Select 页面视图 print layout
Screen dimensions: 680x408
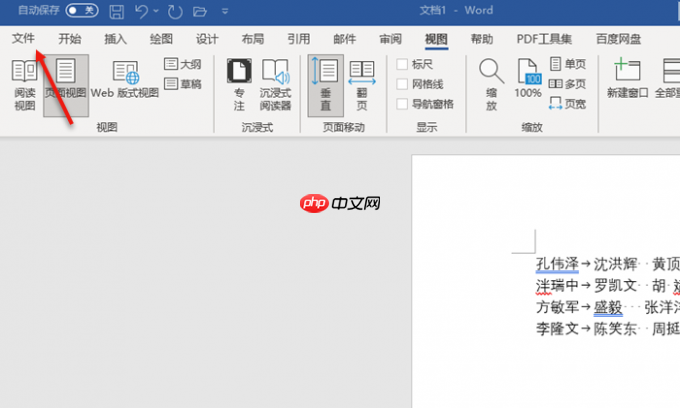(66, 85)
